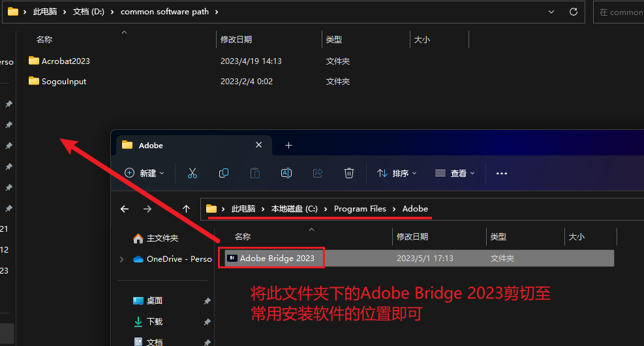644x346 pixels.
Task: Click 此电脑 breadcrumb in Adobe window
Action: [x=243, y=209]
